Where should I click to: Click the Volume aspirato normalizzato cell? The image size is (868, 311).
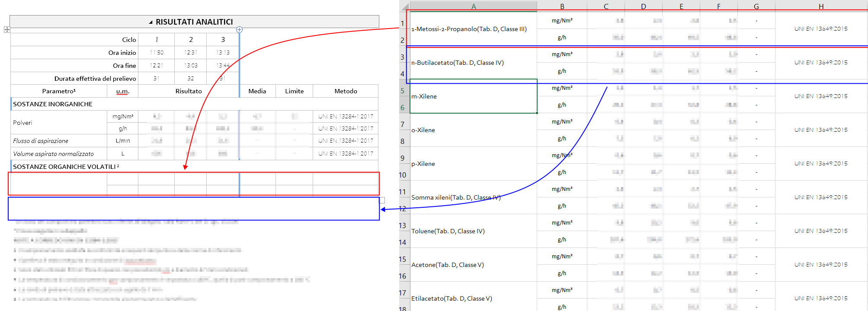(x=59, y=154)
